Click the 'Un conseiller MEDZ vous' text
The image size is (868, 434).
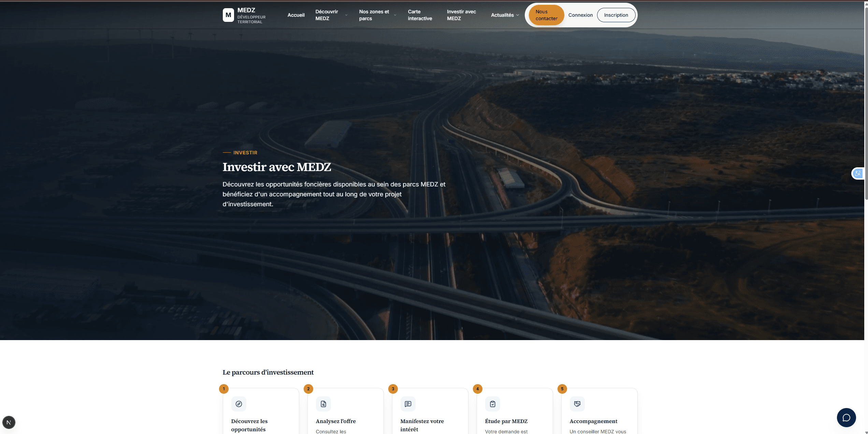click(x=598, y=431)
